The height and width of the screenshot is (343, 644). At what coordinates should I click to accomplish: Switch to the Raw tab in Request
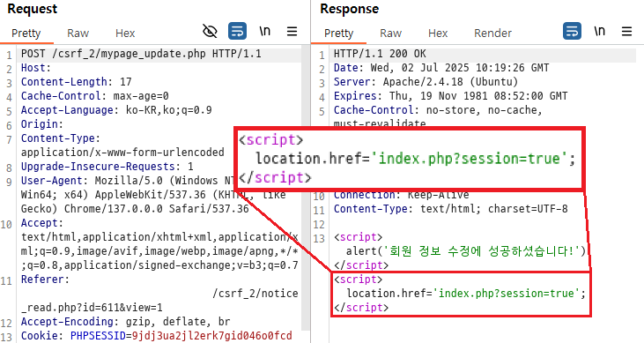78,34
